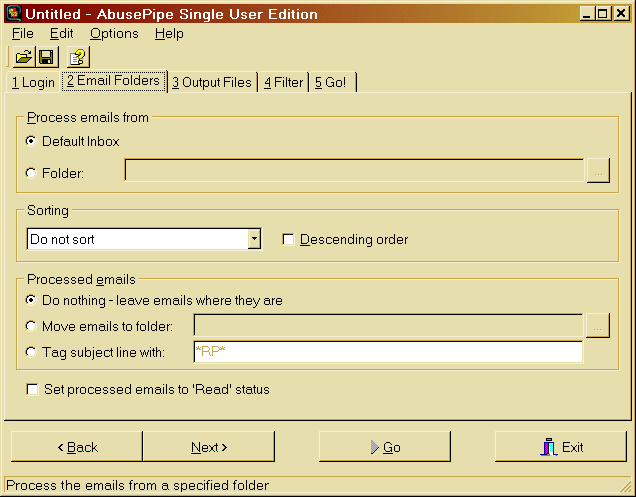Close the AbusePipe window

pyautogui.click(x=621, y=14)
